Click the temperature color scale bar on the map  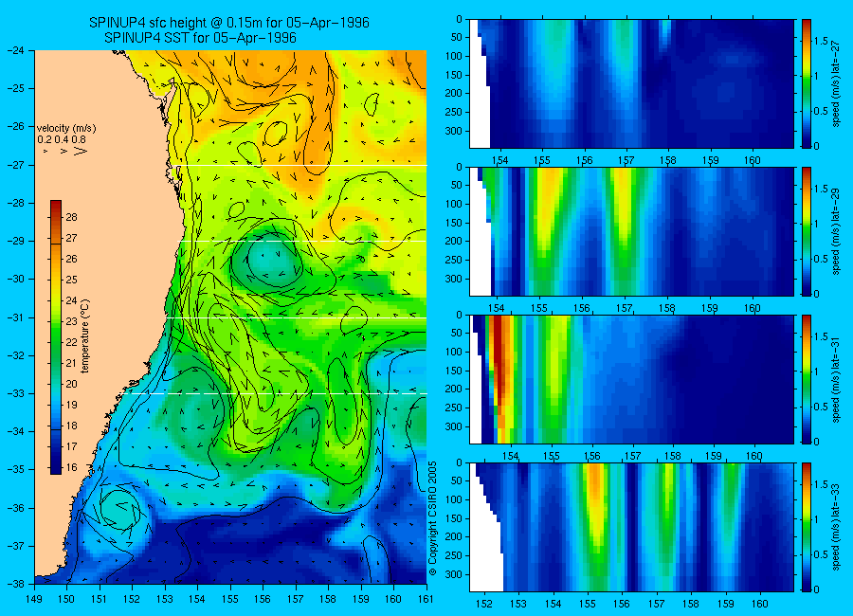[x=56, y=337]
